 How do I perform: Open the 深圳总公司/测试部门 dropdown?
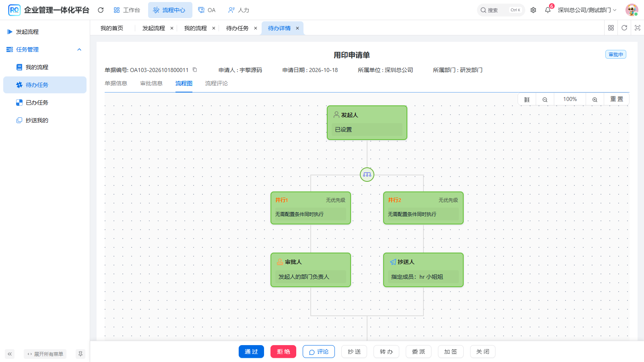pos(587,10)
